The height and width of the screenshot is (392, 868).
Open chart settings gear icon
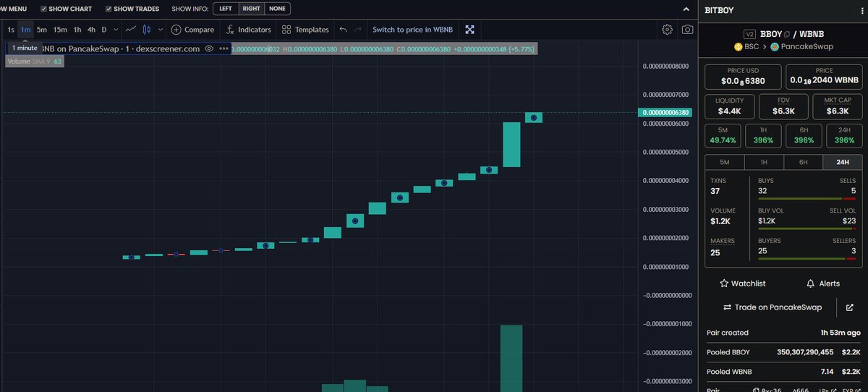[x=667, y=30]
